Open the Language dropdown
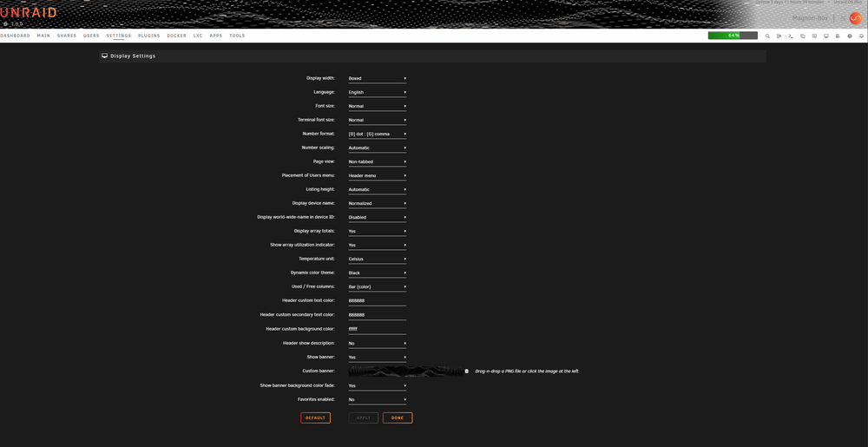The image size is (868, 447). pos(377,92)
